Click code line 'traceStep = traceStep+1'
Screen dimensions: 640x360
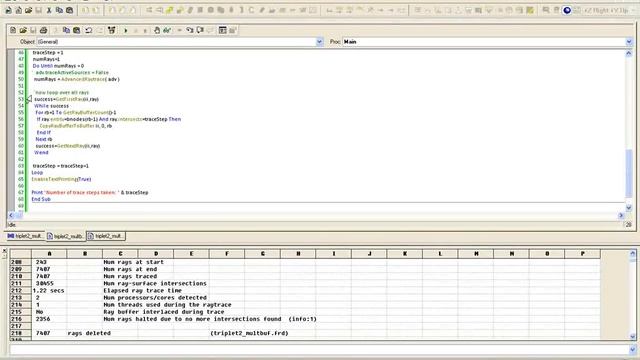(x=60, y=166)
